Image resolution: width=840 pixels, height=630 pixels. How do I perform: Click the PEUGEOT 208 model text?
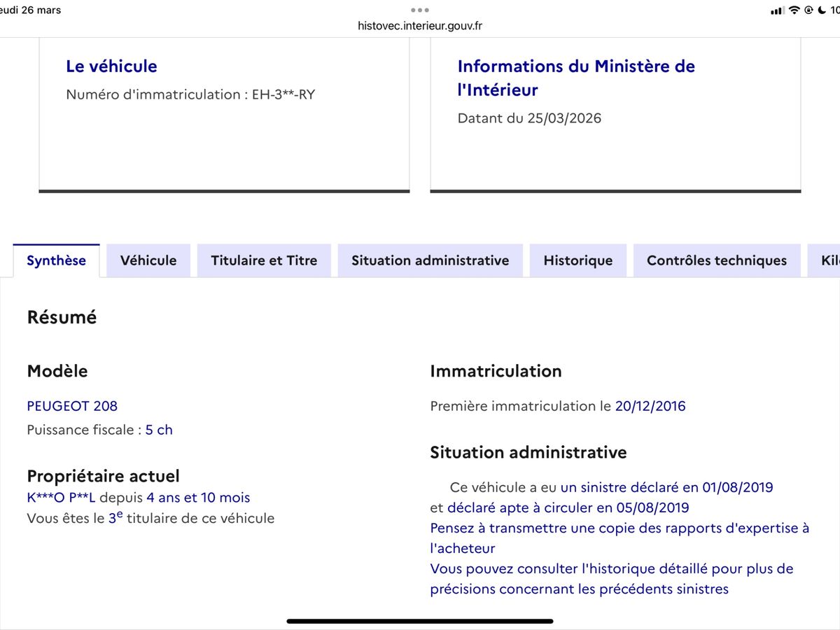coord(72,406)
